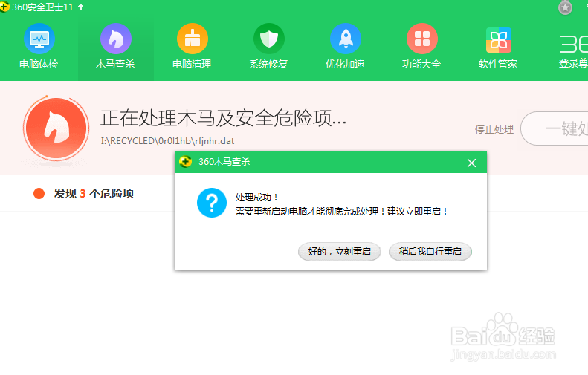Click the 360 logo in the title bar
This screenshot has height=375, width=588.
[x=4, y=7]
